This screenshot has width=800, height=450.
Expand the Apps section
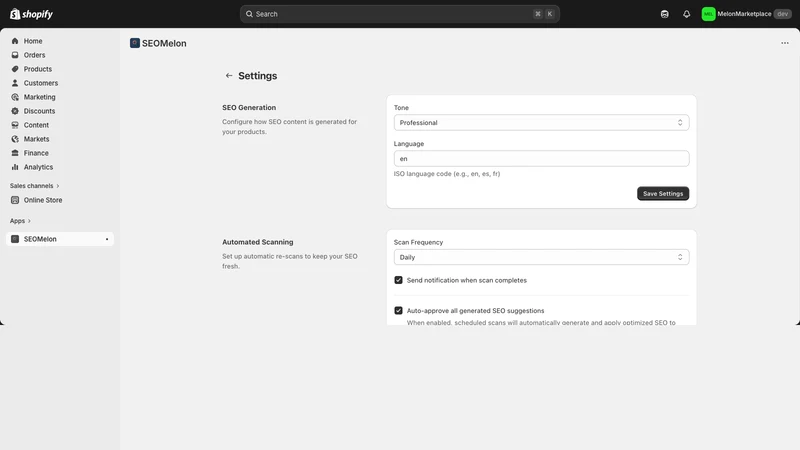[x=20, y=221]
